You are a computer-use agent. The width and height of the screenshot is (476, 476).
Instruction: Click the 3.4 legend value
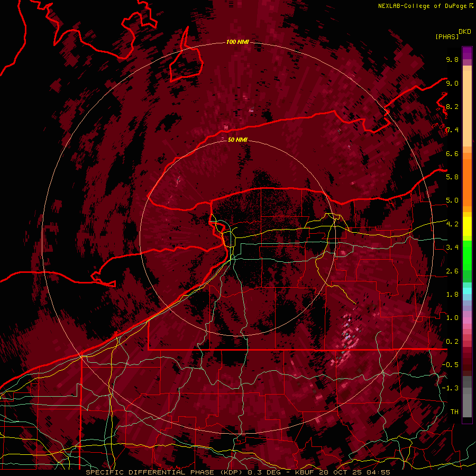pyautogui.click(x=452, y=248)
